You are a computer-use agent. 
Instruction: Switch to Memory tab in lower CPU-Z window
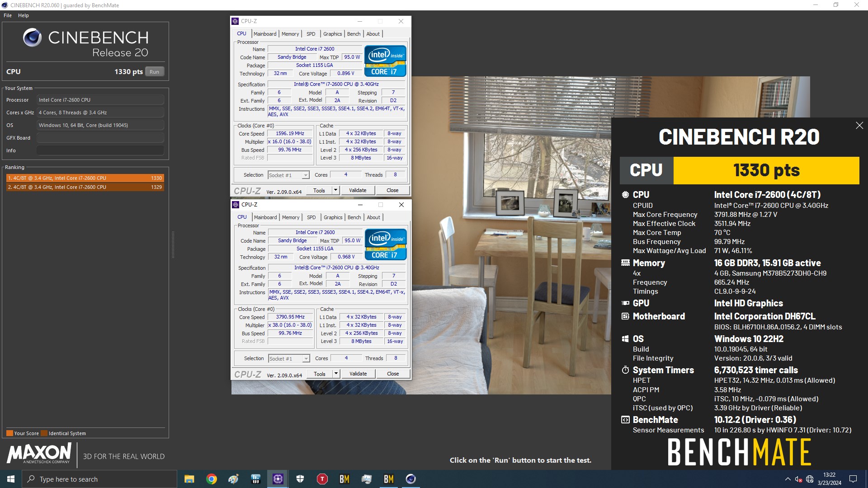[x=291, y=217]
